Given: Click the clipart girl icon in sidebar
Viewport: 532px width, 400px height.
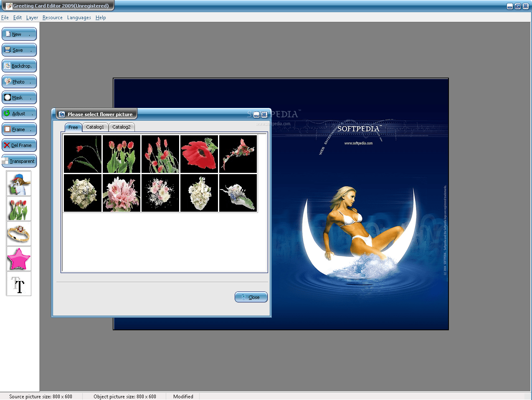Looking at the screenshot, I should [x=18, y=183].
